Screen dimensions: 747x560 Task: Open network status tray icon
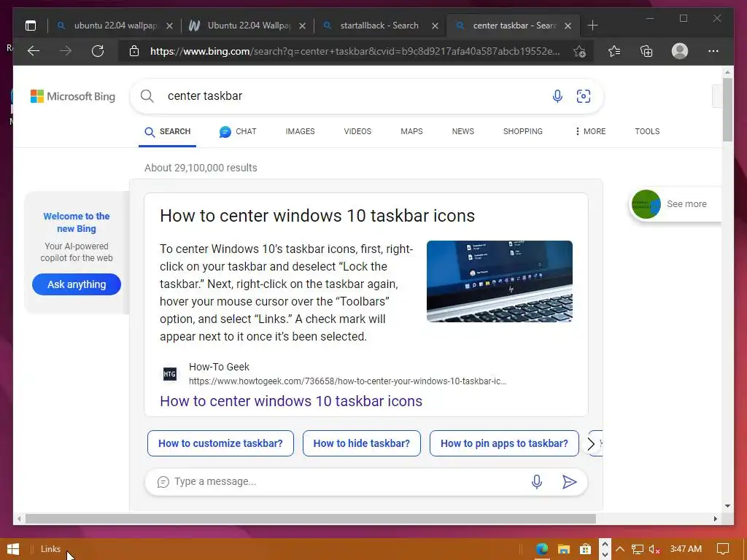pyautogui.click(x=638, y=549)
